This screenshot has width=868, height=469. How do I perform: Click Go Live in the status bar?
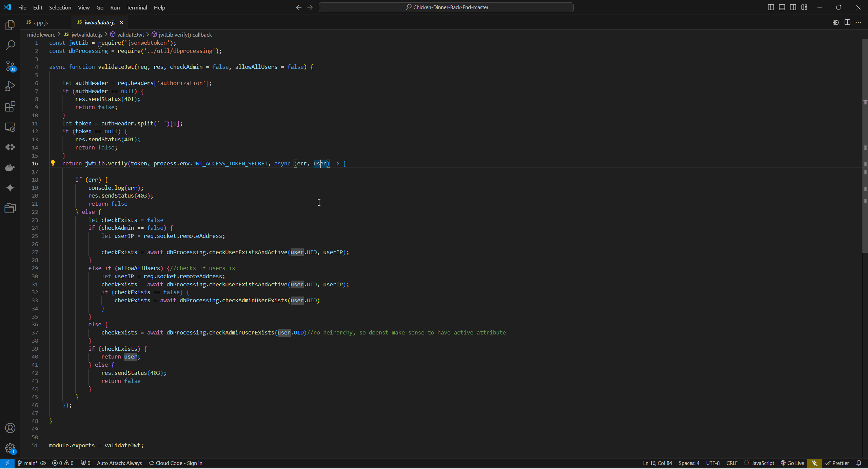(792, 463)
